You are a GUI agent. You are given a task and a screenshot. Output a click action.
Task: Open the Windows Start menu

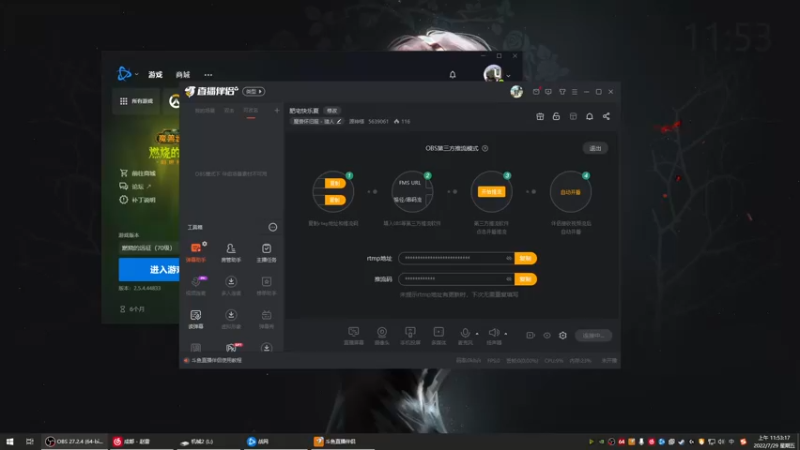10,441
